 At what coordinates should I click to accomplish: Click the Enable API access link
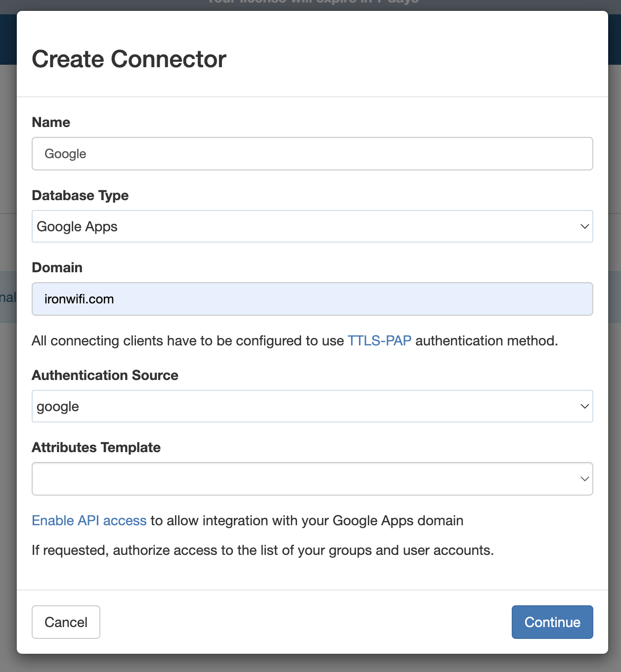[x=89, y=520]
